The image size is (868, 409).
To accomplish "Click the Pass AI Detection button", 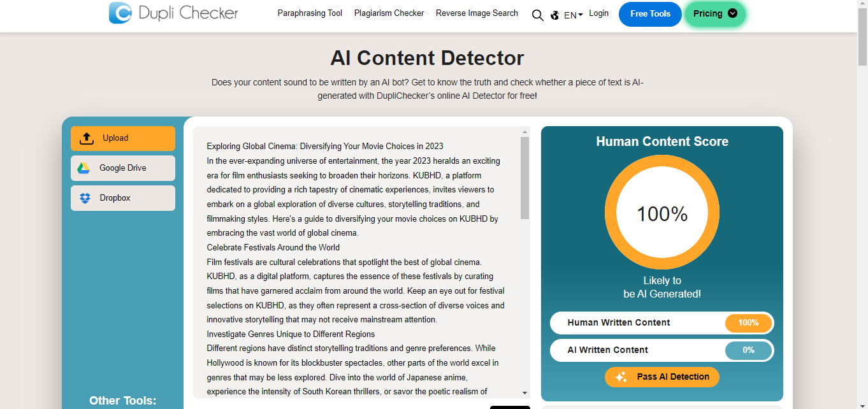I will pyautogui.click(x=662, y=377).
